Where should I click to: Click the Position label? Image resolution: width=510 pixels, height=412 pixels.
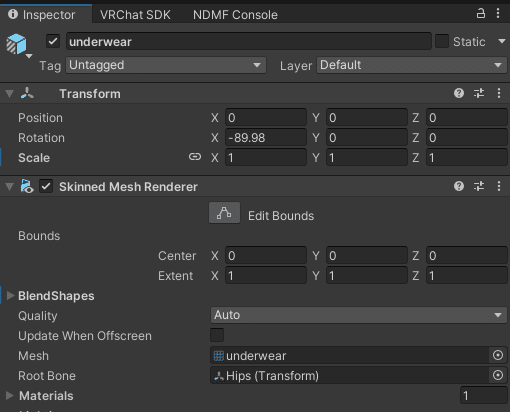[40, 118]
